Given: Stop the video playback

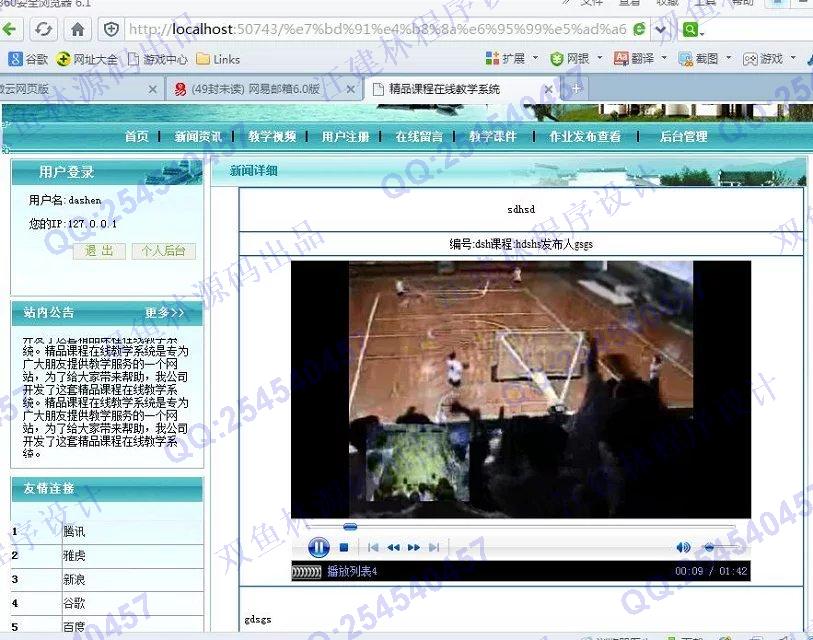Looking at the screenshot, I should click(x=344, y=547).
